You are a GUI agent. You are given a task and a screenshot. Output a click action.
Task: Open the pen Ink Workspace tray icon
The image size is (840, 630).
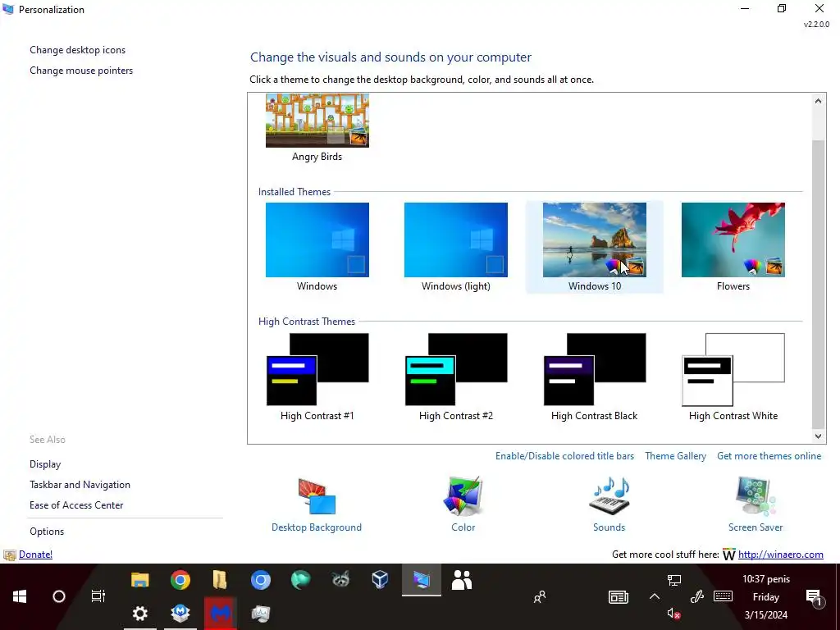(x=696, y=596)
